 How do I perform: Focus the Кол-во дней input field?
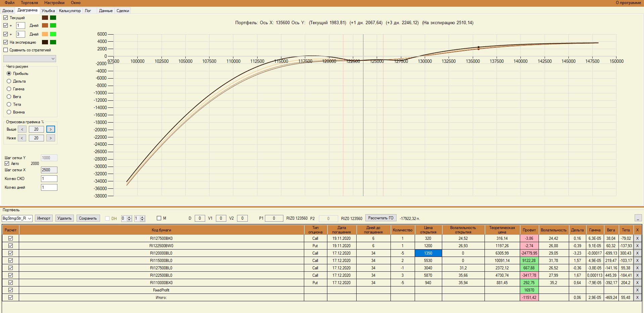49,187
